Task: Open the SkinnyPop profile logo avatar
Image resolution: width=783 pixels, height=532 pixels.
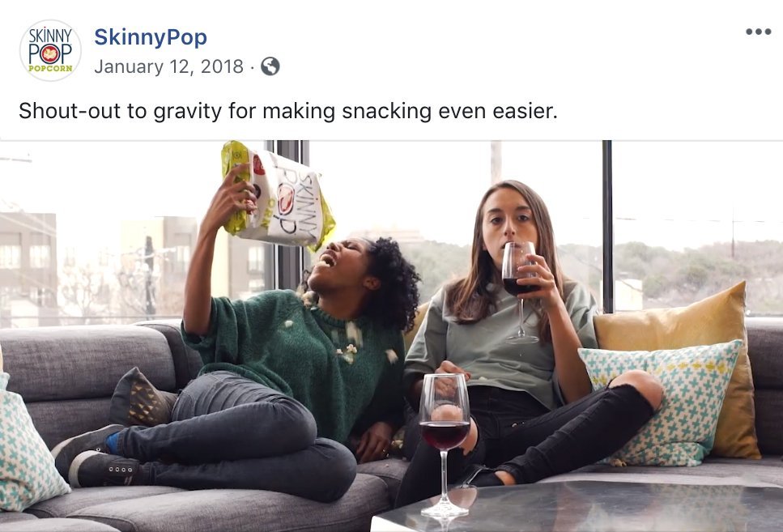Action: (50, 50)
